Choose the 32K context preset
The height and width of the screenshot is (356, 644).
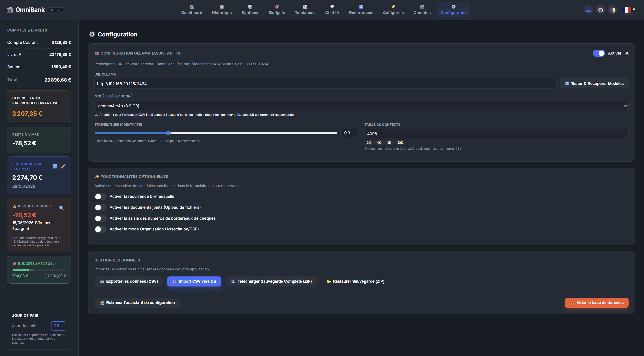coord(400,143)
